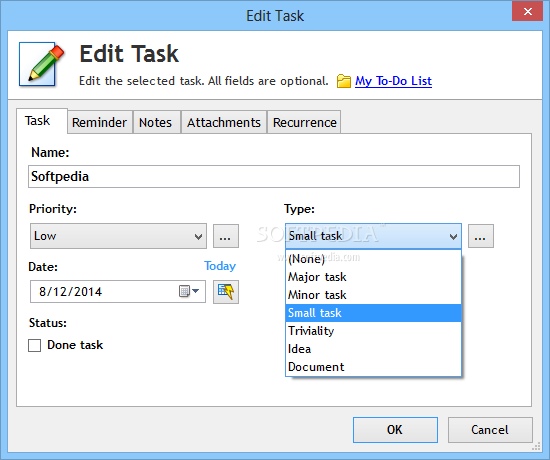Image resolution: width=550 pixels, height=460 pixels.
Task: Check the Done task checkbox
Action: 34,345
